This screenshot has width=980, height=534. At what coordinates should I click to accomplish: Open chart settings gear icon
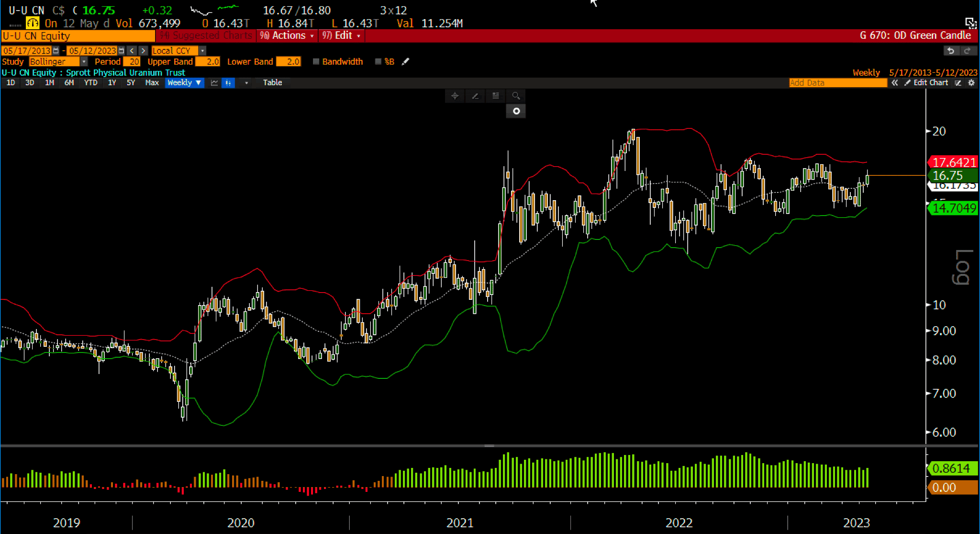pyautogui.click(x=971, y=83)
